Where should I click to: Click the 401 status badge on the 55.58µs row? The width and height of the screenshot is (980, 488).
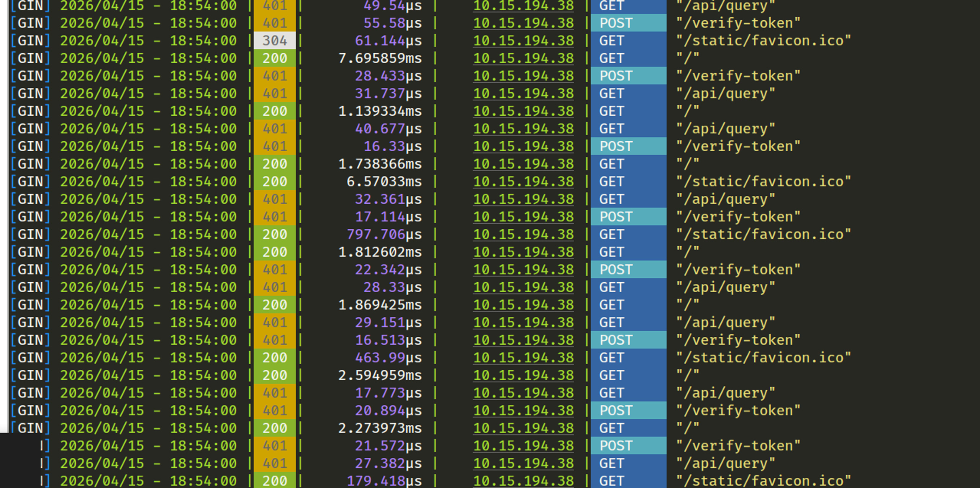coord(275,23)
